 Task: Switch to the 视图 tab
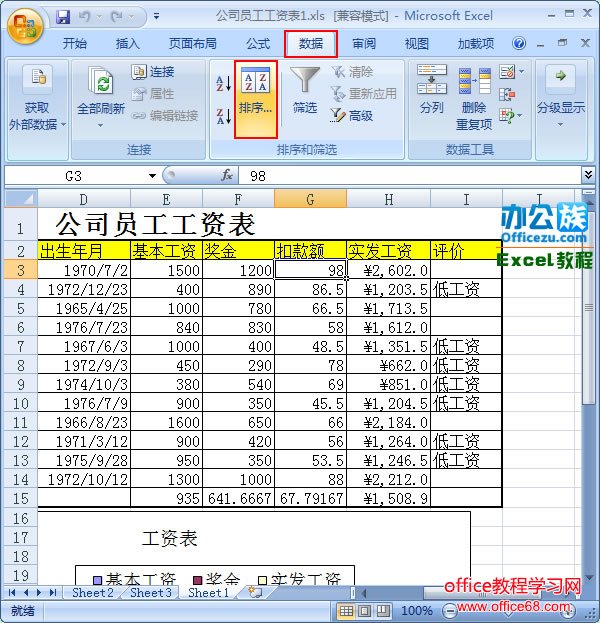click(x=416, y=43)
